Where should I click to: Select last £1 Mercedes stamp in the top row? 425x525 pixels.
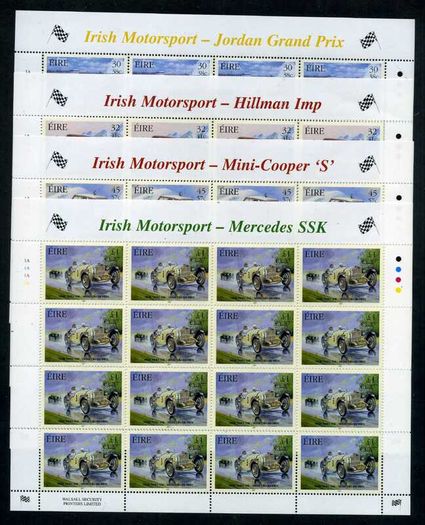(x=341, y=276)
